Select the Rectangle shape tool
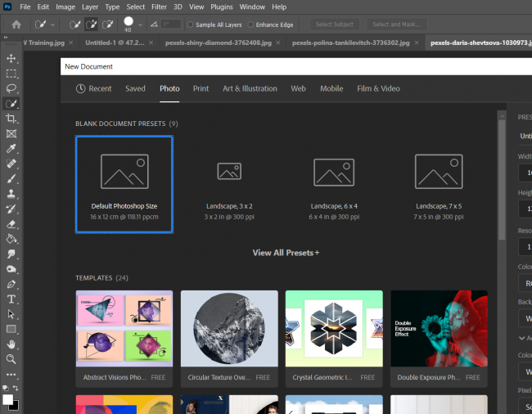Viewport: 532px width, 414px height. 11,329
